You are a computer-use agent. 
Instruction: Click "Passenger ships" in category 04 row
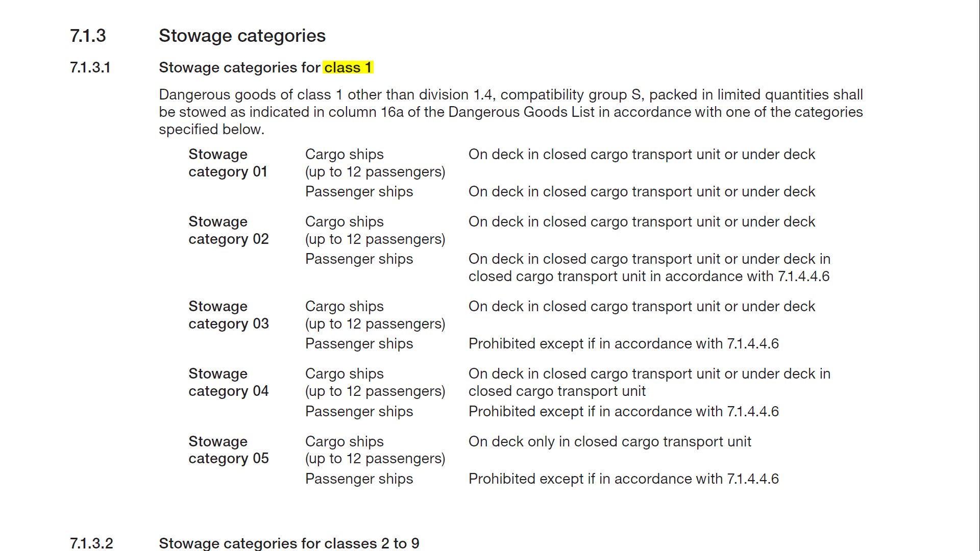pos(359,411)
